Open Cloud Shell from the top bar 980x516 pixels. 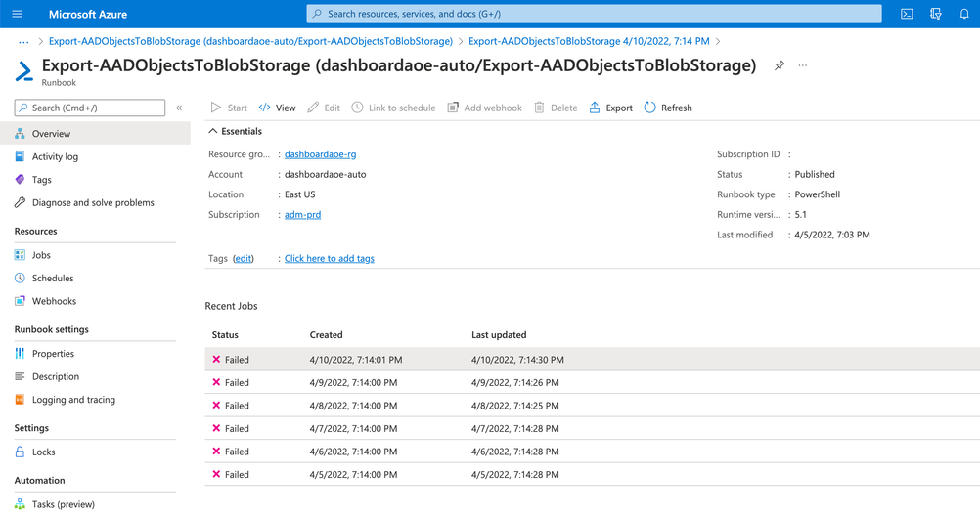907,14
